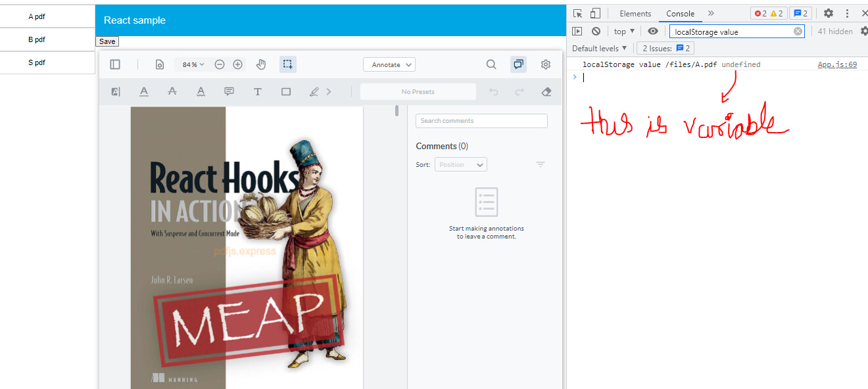The width and height of the screenshot is (868, 389).
Task: Open DevTools settings gear
Action: [x=829, y=13]
